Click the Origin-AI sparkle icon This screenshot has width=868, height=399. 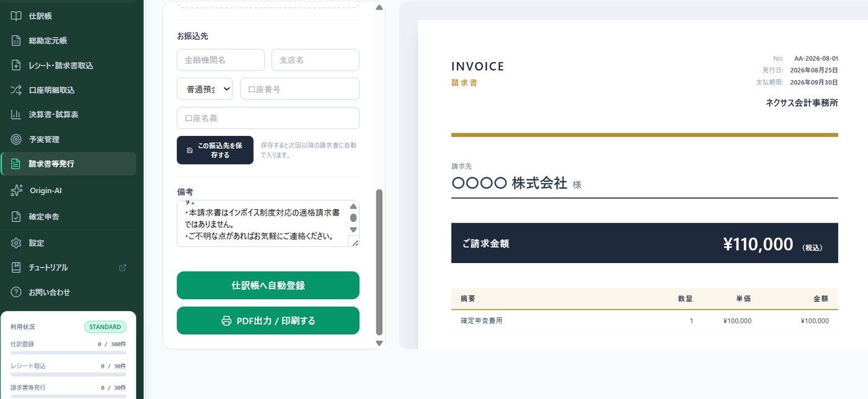16,191
